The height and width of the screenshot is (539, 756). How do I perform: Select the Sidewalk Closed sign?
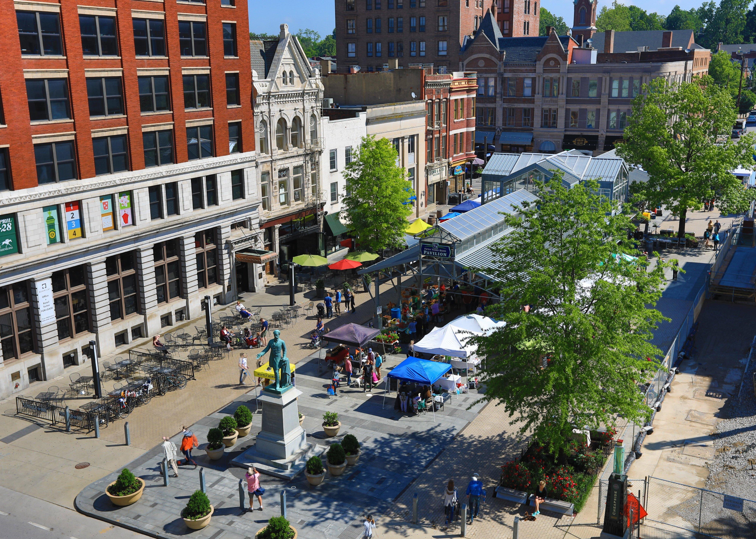[x=733, y=503]
